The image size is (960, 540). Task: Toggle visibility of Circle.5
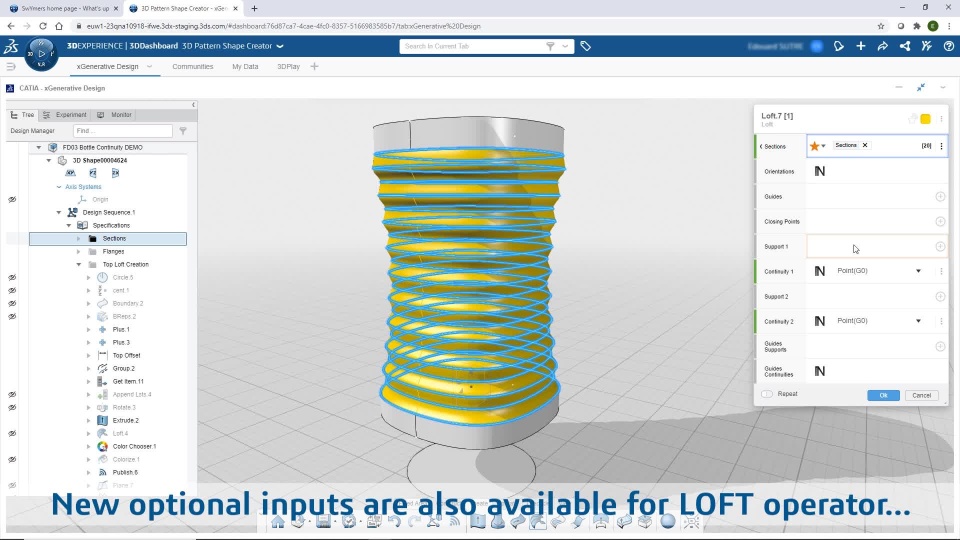(12, 277)
